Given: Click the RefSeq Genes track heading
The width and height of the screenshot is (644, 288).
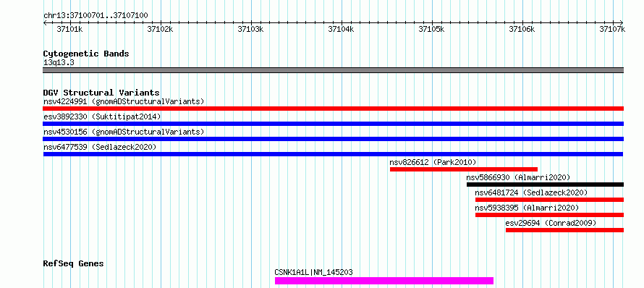Looking at the screenshot, I should [73, 263].
